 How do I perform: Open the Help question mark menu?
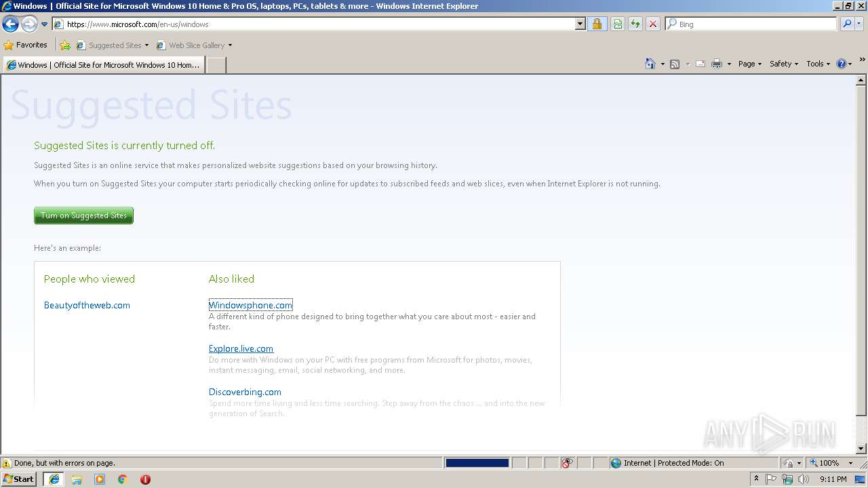pos(844,64)
